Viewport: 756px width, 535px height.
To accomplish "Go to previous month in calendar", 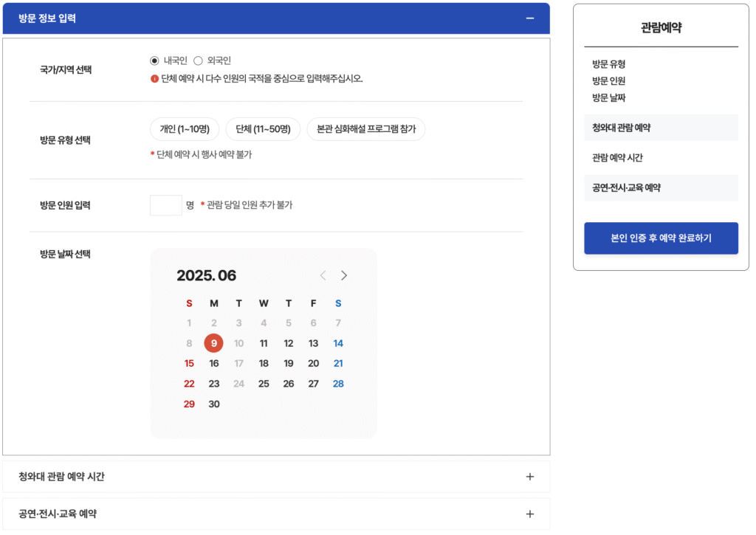I will [x=323, y=276].
